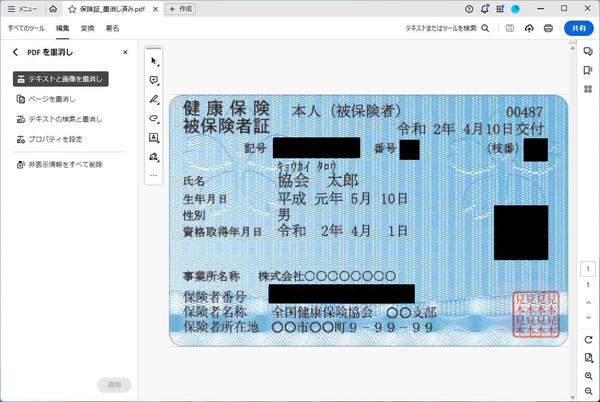Image resolution: width=600 pixels, height=402 pixels.
Task: Go back from PDF を墨消し panel
Action: 15,52
